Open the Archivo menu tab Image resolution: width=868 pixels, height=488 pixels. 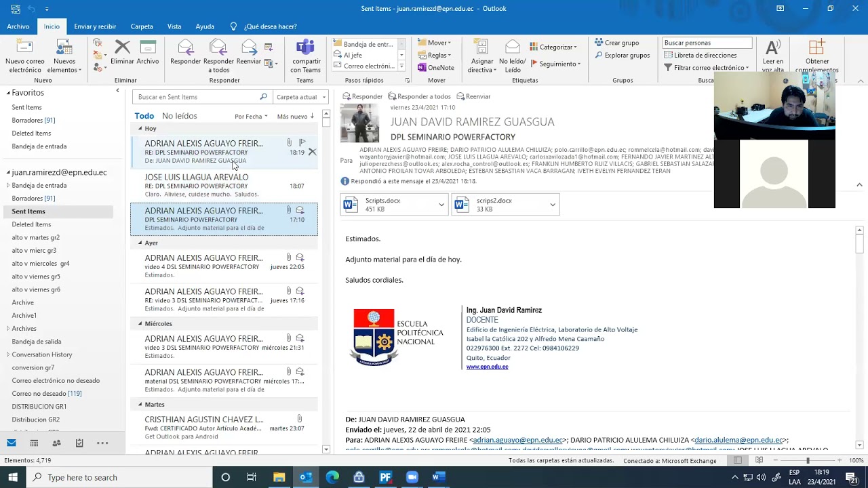(18, 26)
